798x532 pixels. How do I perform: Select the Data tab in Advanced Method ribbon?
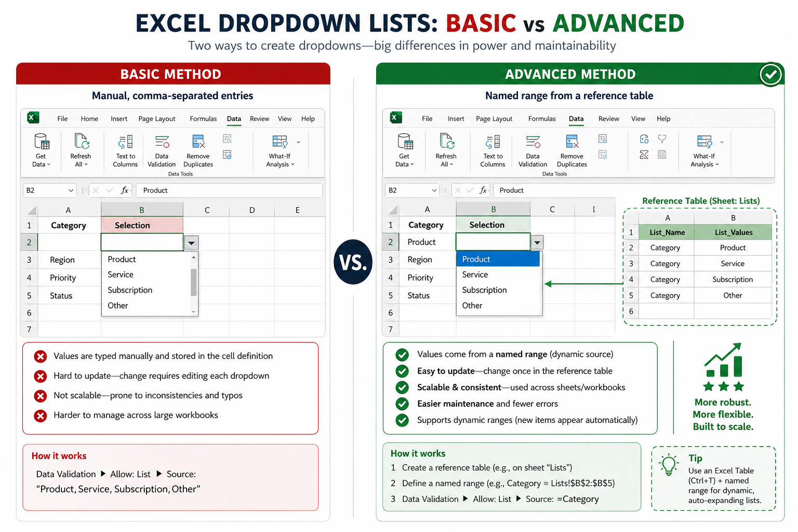pos(576,118)
